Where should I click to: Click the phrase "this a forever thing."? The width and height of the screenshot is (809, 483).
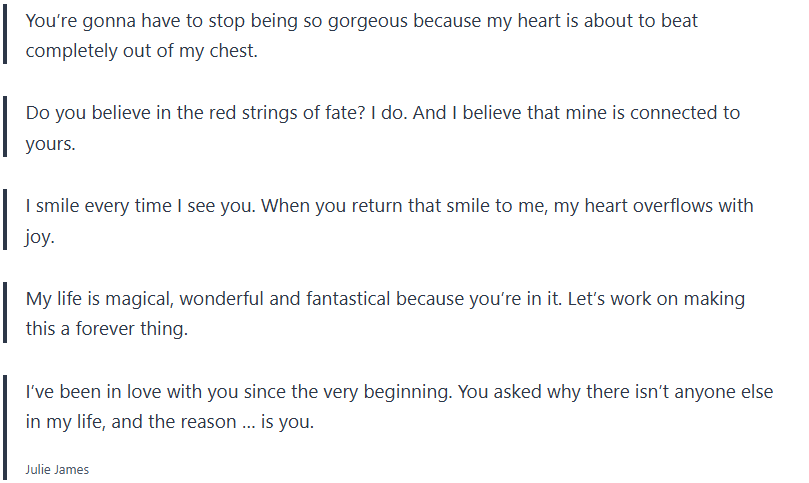click(107, 330)
